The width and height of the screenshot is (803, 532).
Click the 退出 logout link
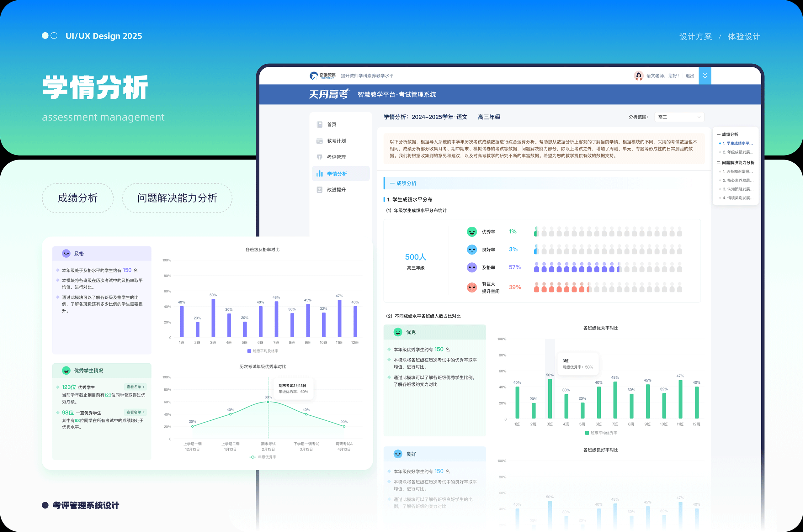click(690, 76)
